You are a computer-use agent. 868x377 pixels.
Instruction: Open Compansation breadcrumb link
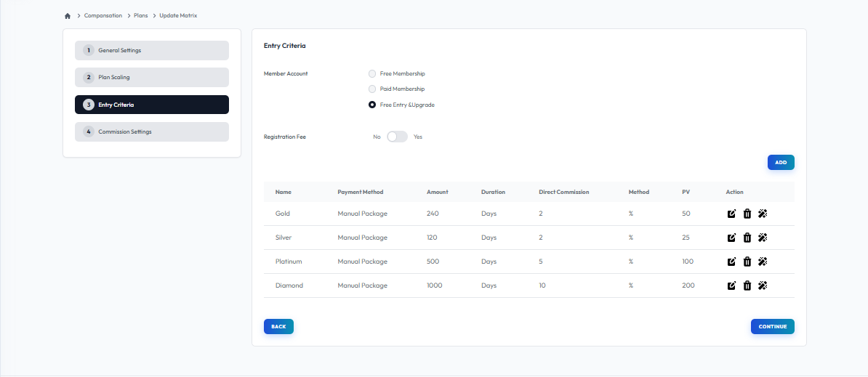[103, 16]
